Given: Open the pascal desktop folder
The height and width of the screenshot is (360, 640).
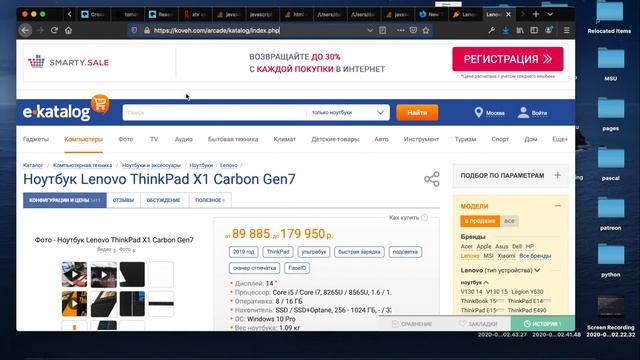Looking at the screenshot, I should pyautogui.click(x=611, y=163).
